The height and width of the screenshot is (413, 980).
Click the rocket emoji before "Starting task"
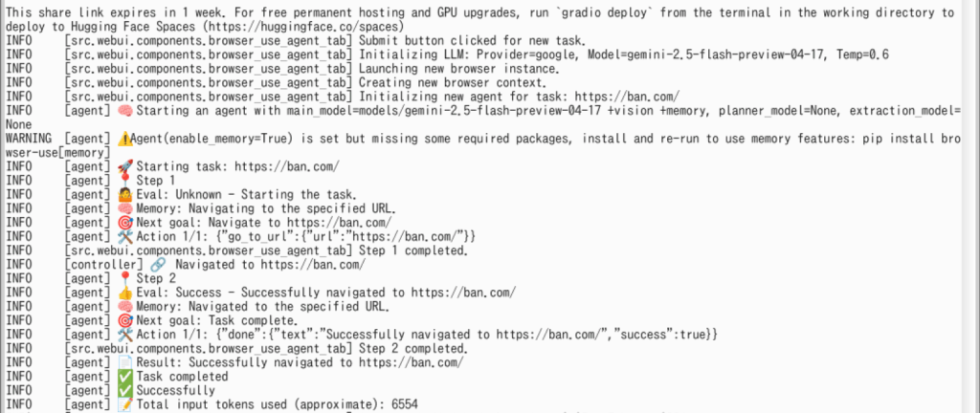click(124, 166)
